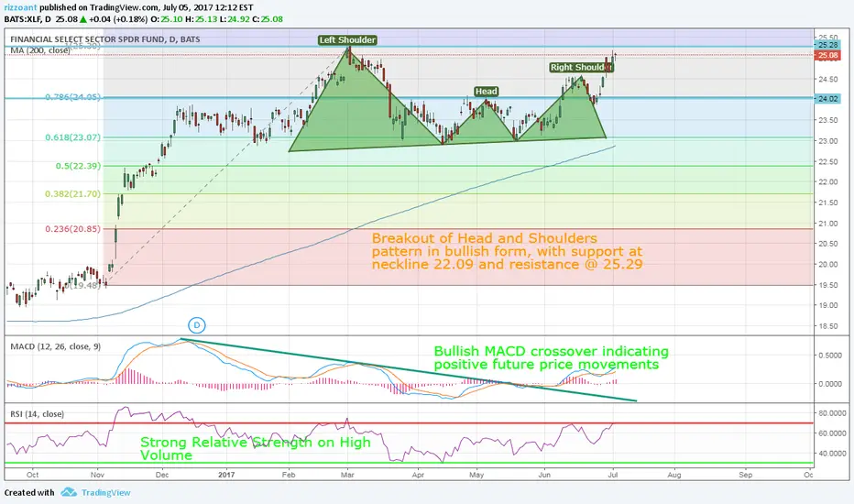
Task: Click the BATS:XLF symbol in header
Action: click(24, 19)
